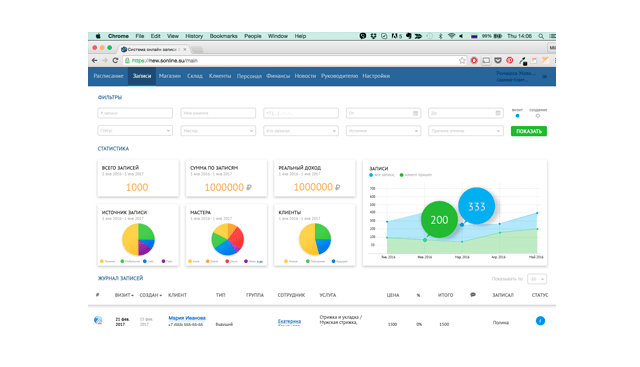The image size is (640, 367).
Task: Click the Evernote icon in the menu bar
Action: tap(409, 36)
